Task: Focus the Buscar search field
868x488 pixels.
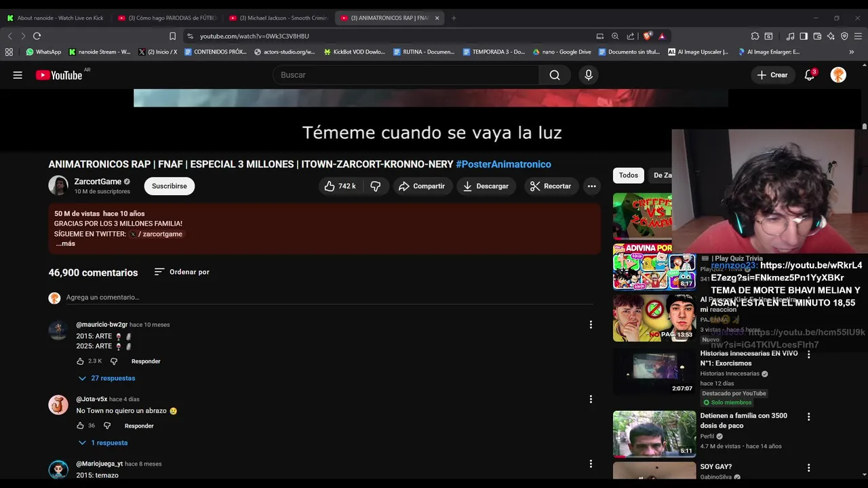Action: pos(406,75)
